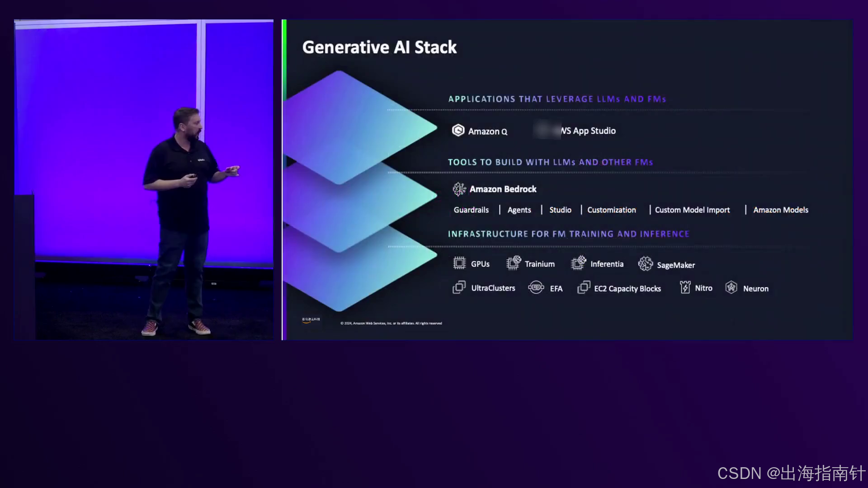Click the Generative AI Stack title
868x488 pixels.
pyautogui.click(x=379, y=47)
